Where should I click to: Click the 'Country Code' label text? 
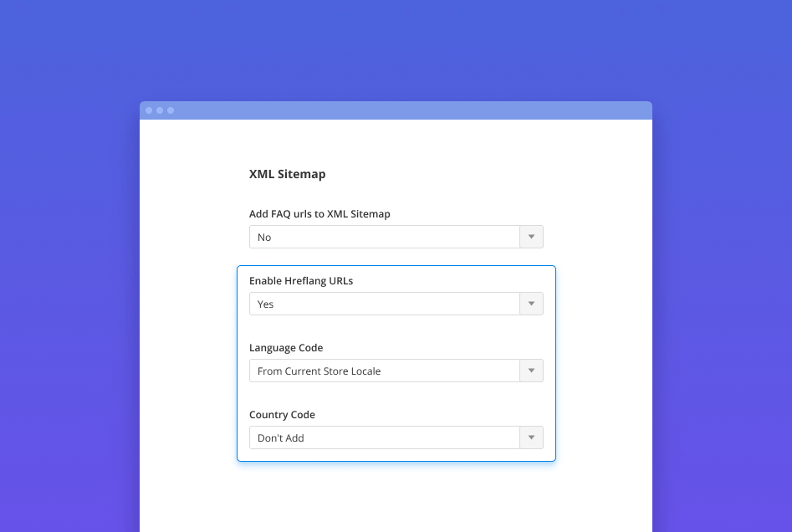pyautogui.click(x=282, y=415)
